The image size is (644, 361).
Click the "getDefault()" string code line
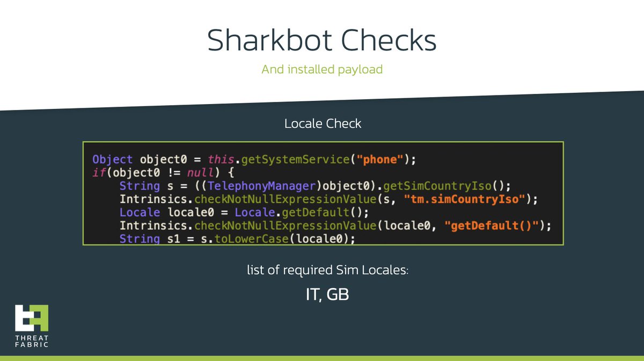(335, 226)
